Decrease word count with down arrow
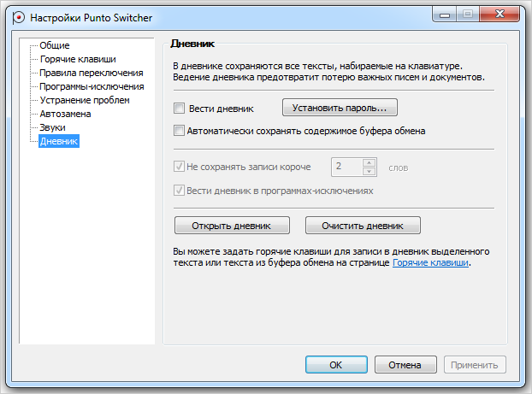The height and width of the screenshot is (394, 532). tap(369, 171)
